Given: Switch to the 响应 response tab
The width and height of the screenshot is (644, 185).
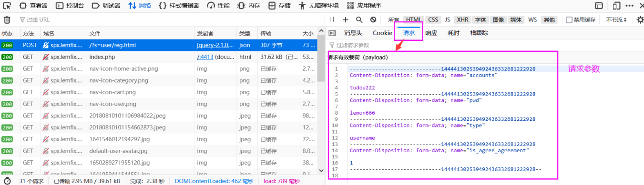Looking at the screenshot, I should point(431,33).
